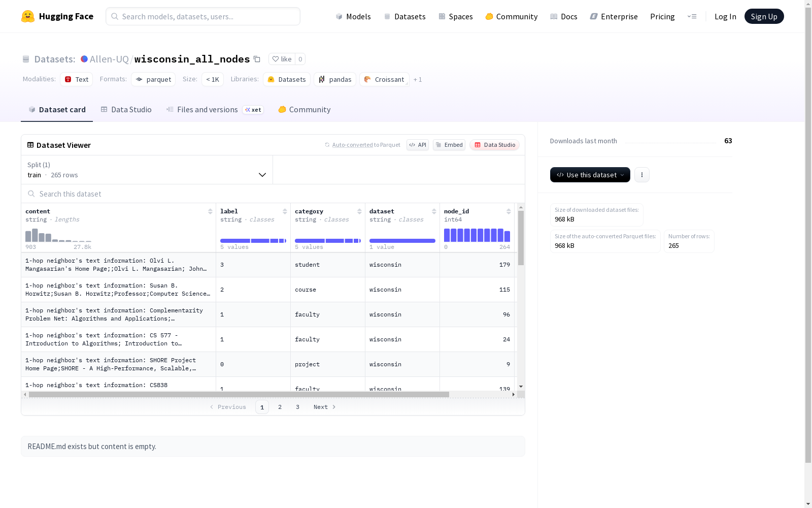Click the Dataset Viewer table icon
This screenshot has height=508, width=812.
tap(30, 145)
